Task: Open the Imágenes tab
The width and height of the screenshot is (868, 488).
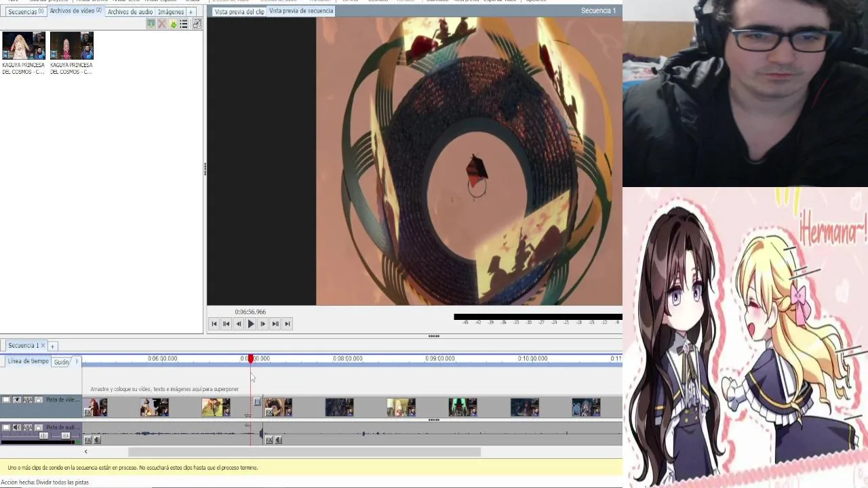Action: (x=171, y=12)
